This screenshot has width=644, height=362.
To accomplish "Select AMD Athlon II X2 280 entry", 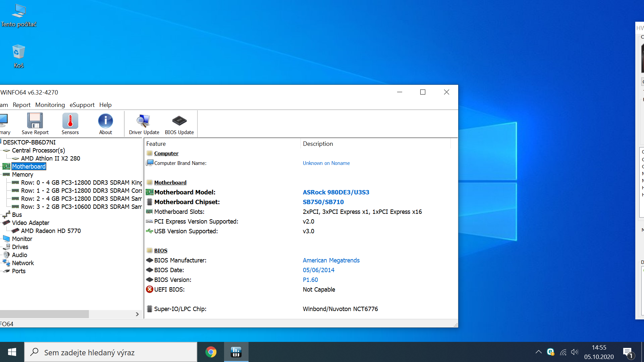I will coord(50,159).
